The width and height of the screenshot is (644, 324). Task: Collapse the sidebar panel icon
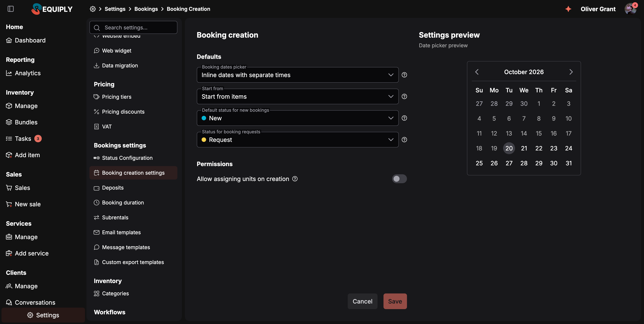coord(10,9)
